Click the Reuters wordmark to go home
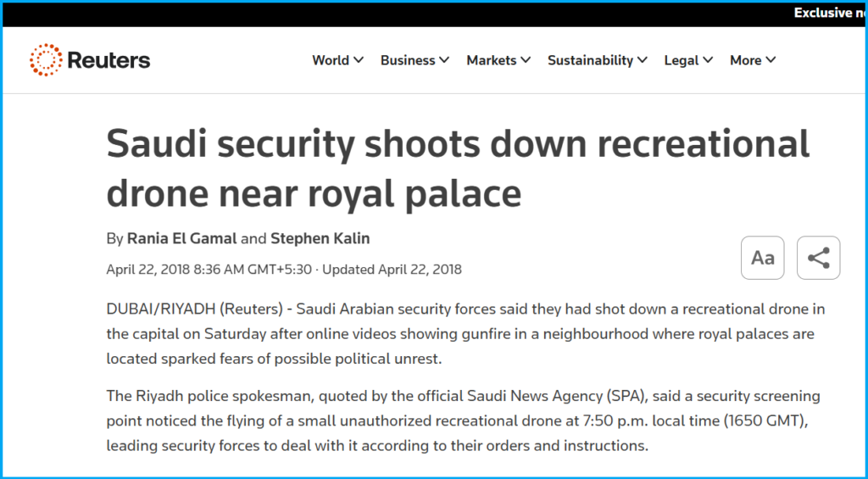The image size is (868, 479). click(x=108, y=60)
